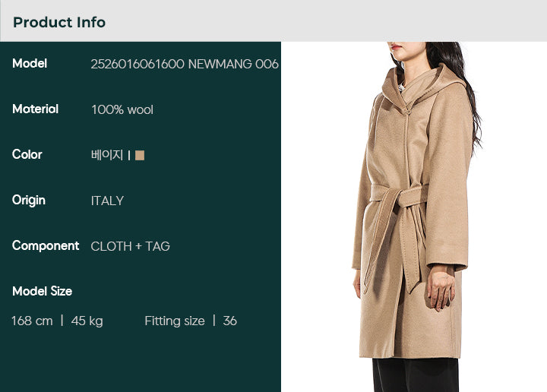Click the fitting size value 36

tap(230, 321)
